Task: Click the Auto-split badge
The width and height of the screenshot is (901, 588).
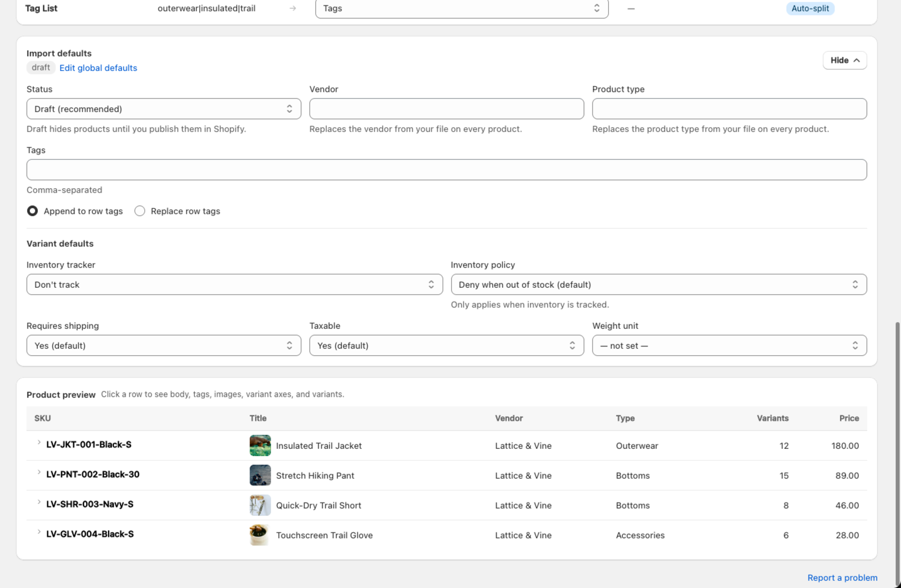Action: tap(810, 8)
